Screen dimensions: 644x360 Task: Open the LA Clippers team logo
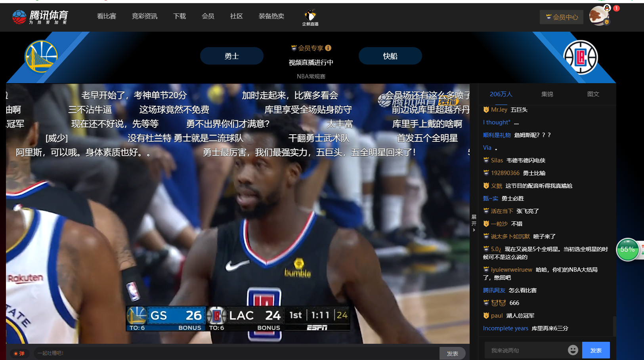(581, 57)
